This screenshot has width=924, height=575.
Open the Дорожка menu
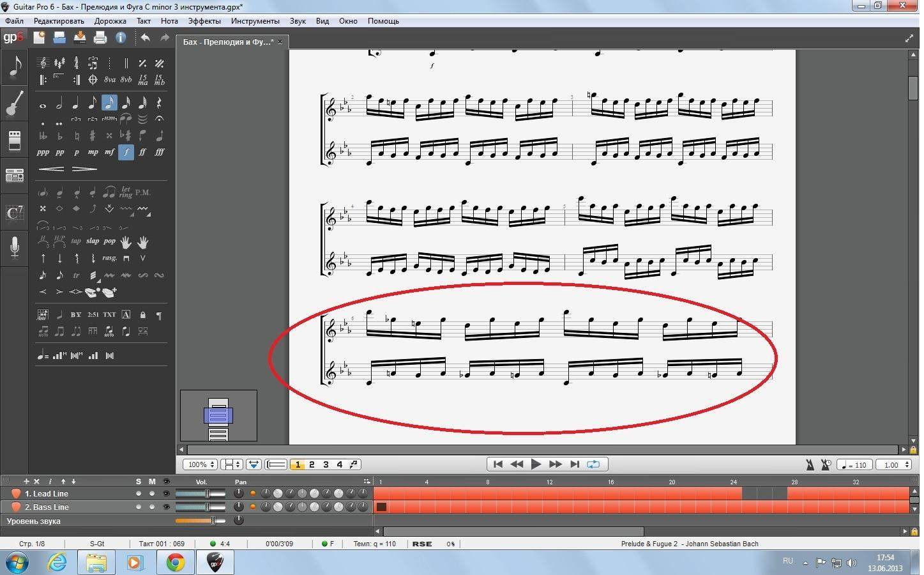(x=110, y=21)
